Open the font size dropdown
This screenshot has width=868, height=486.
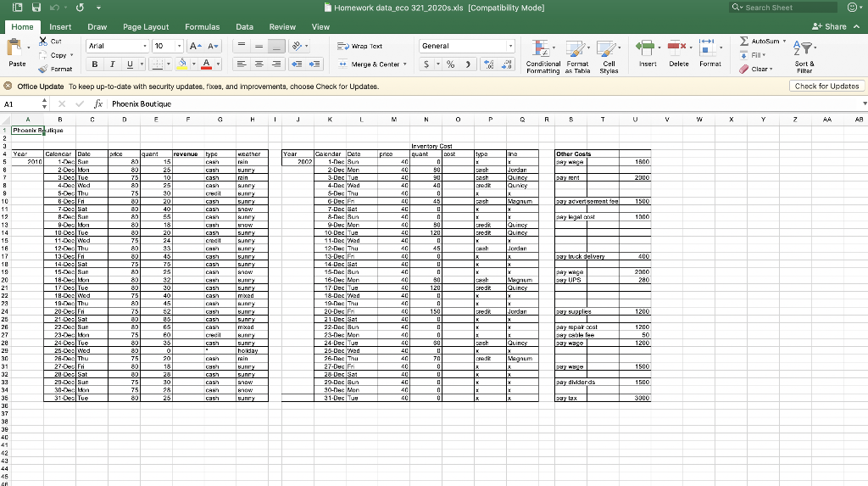click(179, 46)
